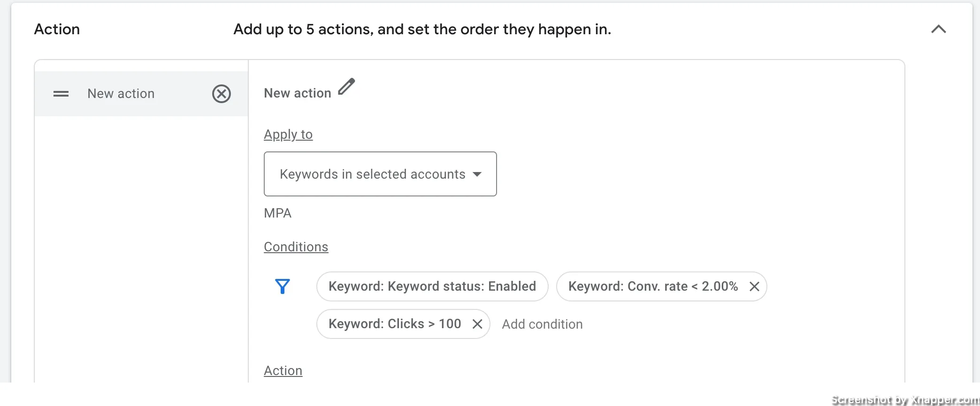The image size is (980, 406).
Task: Edit action name with pencil icon
Action: tap(347, 87)
